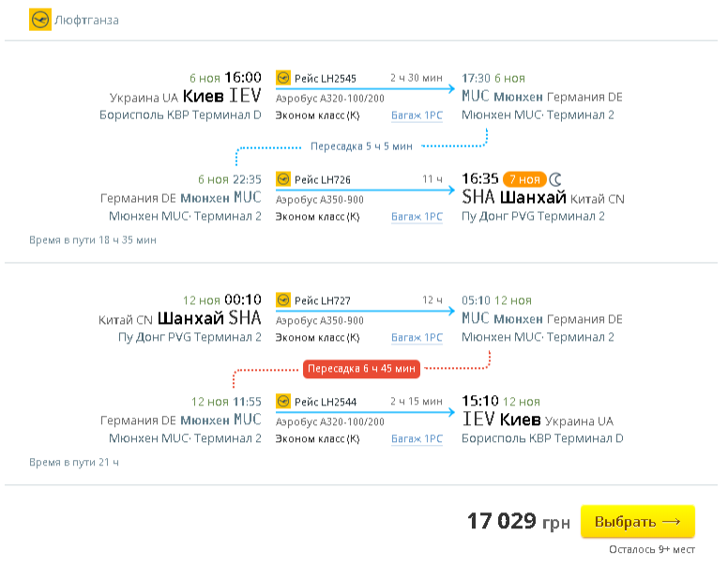
Task: Click airline icon next to Рейс LH2544
Action: coord(282,401)
